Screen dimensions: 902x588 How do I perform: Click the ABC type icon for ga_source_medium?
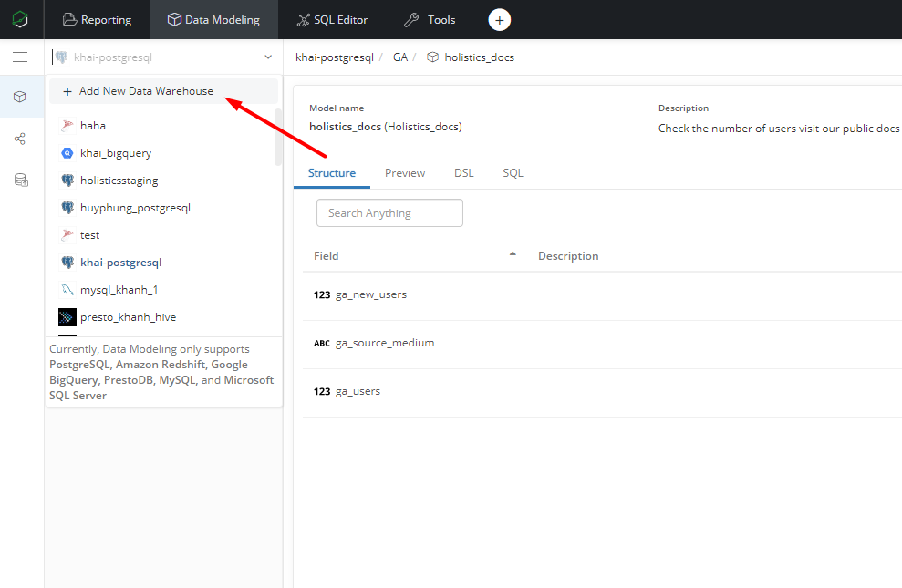point(322,343)
